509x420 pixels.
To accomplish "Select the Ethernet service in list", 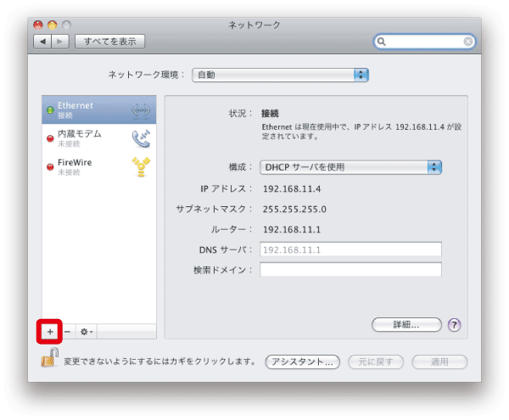I will [x=99, y=110].
